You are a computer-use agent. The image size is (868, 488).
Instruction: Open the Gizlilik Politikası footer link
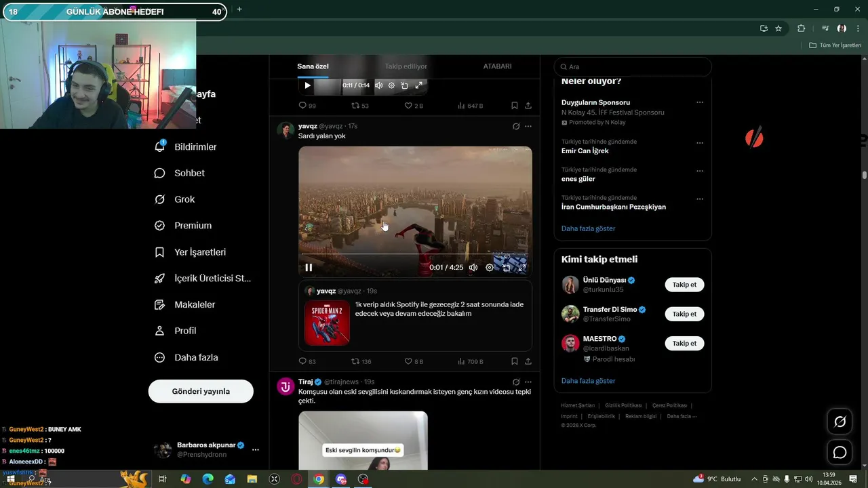click(x=623, y=405)
